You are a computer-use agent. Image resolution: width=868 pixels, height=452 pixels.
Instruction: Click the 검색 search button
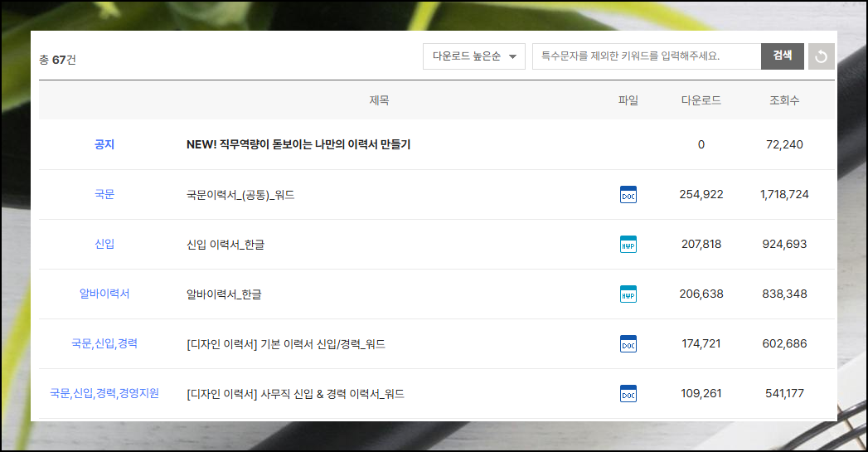point(783,56)
